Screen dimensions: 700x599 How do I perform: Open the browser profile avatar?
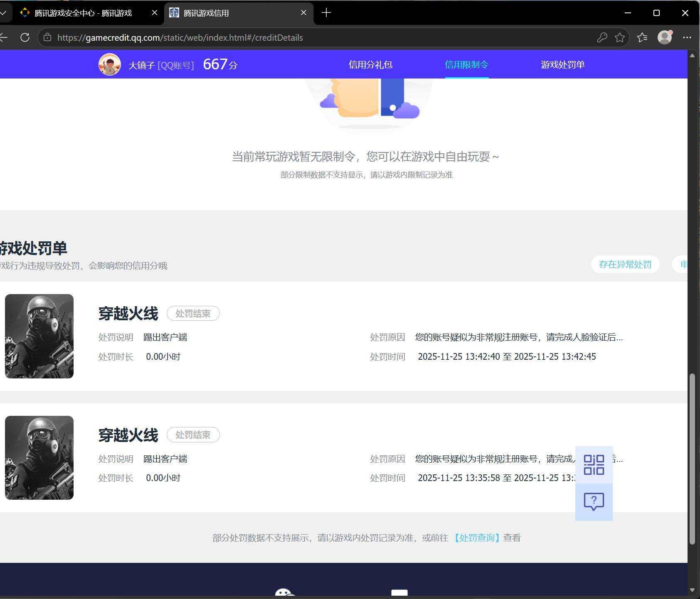click(x=665, y=37)
